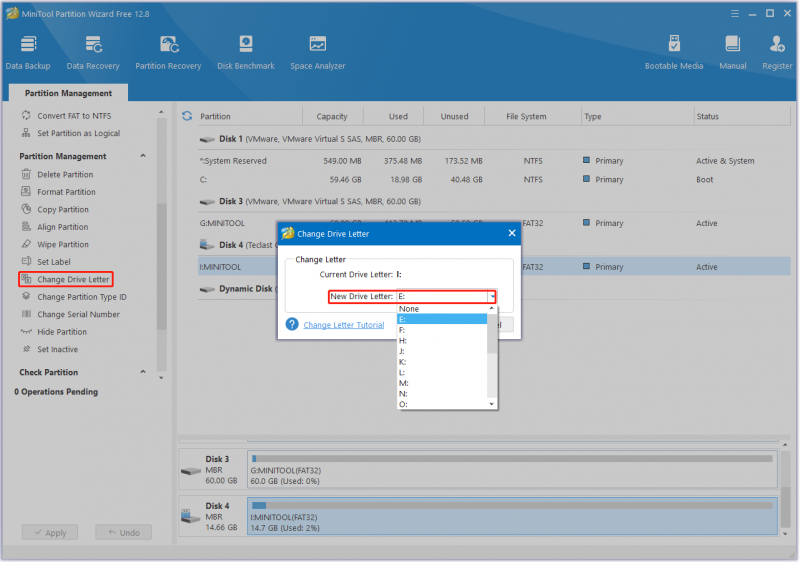Screen dimensions: 800x562
Task: Click Wipe Partition
Action: click(x=63, y=244)
